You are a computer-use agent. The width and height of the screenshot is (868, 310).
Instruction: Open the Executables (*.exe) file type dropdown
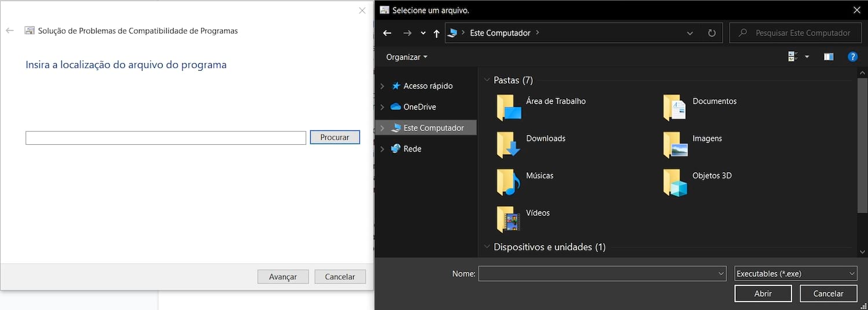tap(795, 273)
